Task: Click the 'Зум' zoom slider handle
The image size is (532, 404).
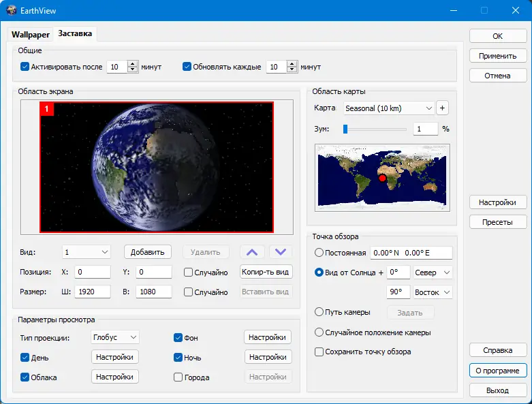Action: click(x=345, y=128)
